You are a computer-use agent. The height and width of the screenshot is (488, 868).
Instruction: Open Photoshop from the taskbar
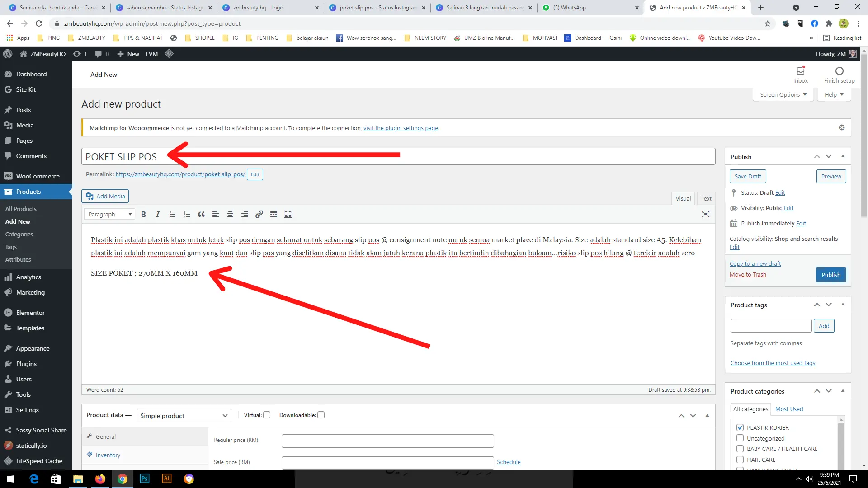145,479
